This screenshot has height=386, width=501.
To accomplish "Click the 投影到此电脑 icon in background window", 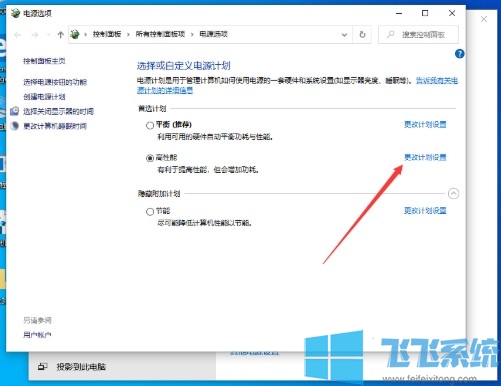I will point(42,367).
